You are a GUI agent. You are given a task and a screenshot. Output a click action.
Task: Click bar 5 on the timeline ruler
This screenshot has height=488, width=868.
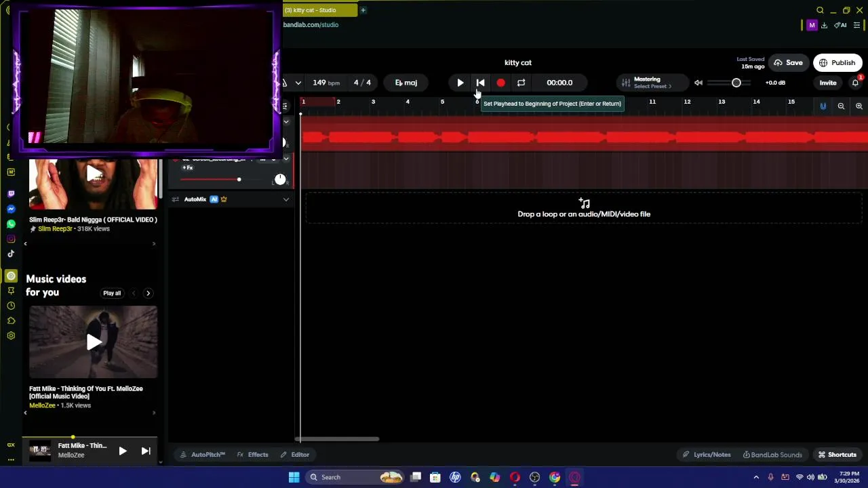442,102
